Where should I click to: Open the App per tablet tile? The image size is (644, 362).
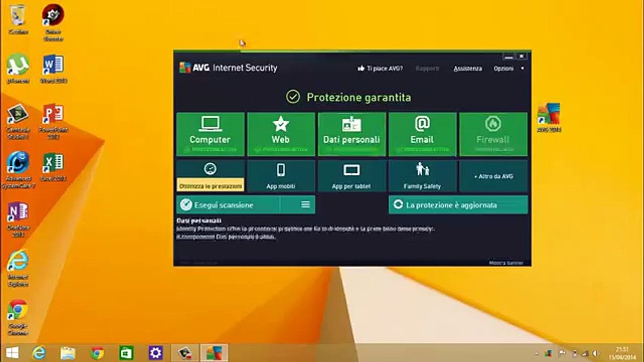pyautogui.click(x=352, y=176)
